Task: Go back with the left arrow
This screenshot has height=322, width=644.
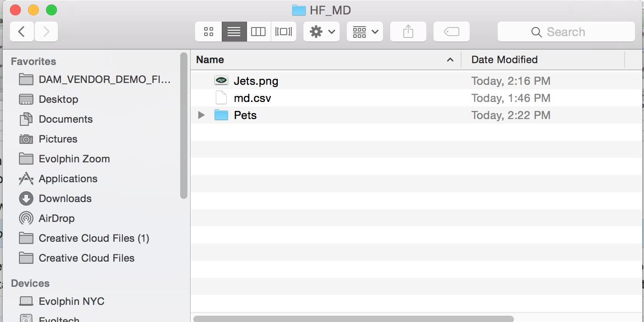Action: [22, 32]
